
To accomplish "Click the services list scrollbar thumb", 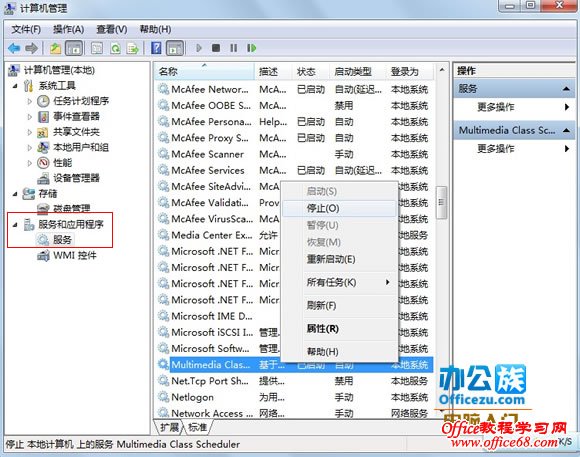I will [x=441, y=202].
